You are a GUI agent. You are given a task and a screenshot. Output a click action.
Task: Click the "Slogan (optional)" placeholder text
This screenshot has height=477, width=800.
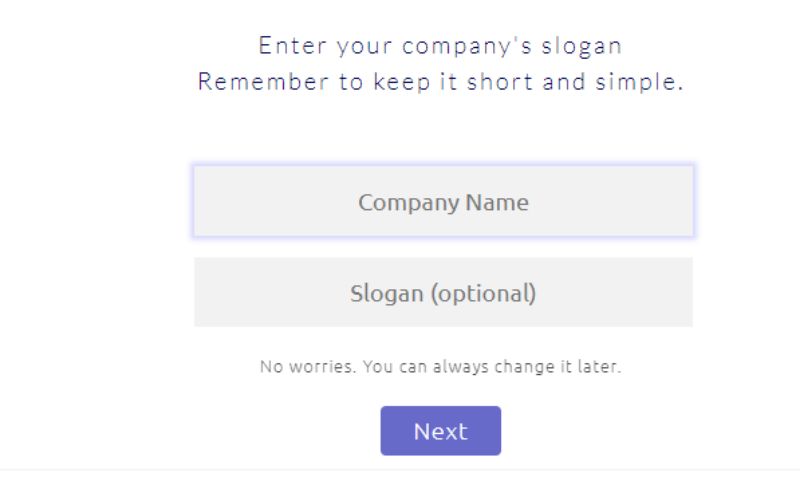pos(443,294)
